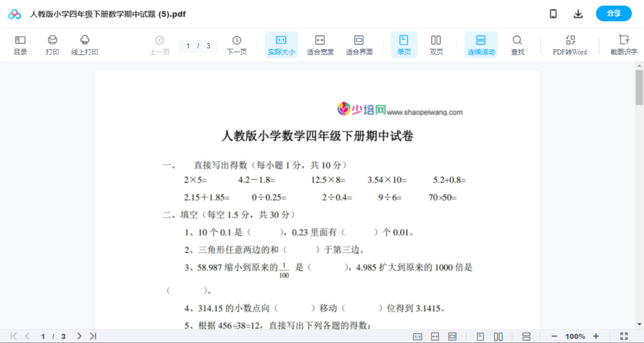The width and height of the screenshot is (644, 343).
Task: Click the download icon in the top bar
Action: point(578,13)
